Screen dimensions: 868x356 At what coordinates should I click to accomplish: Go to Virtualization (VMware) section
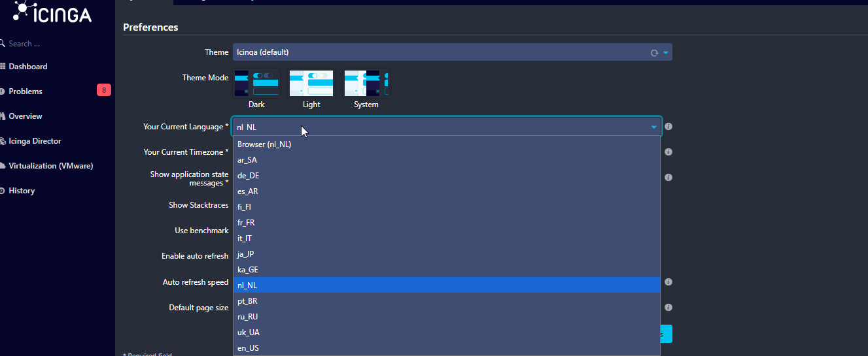coord(50,166)
